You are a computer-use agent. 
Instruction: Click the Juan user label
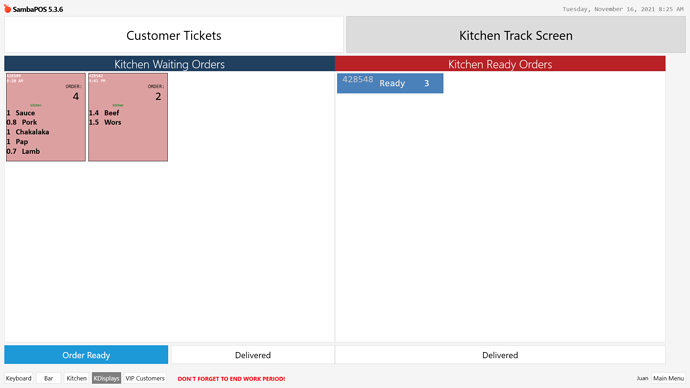click(x=642, y=378)
